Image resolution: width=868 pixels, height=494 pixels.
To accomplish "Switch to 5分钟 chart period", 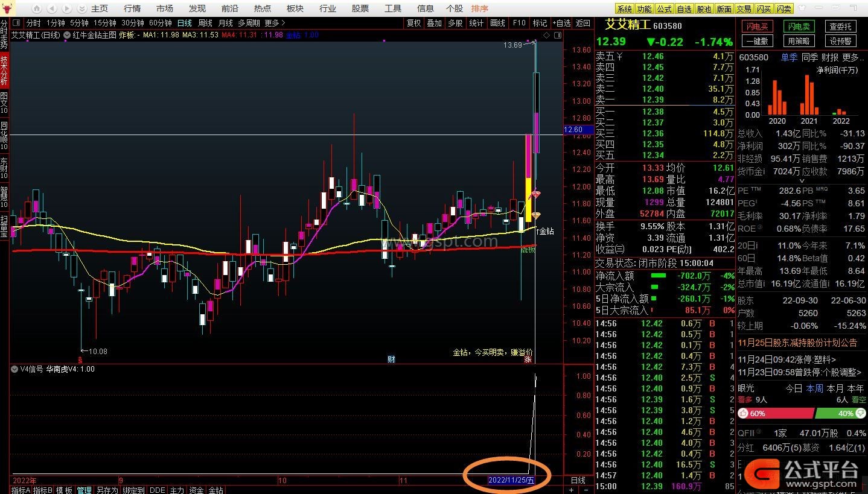I will coord(79,23).
